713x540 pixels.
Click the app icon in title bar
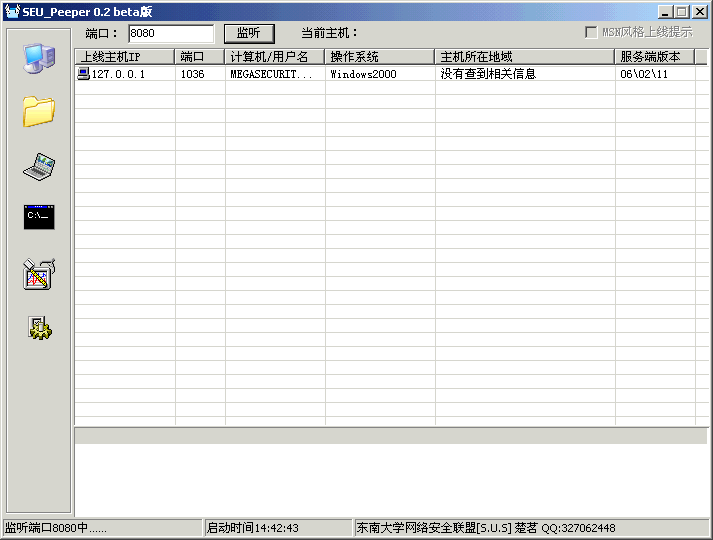[12, 11]
